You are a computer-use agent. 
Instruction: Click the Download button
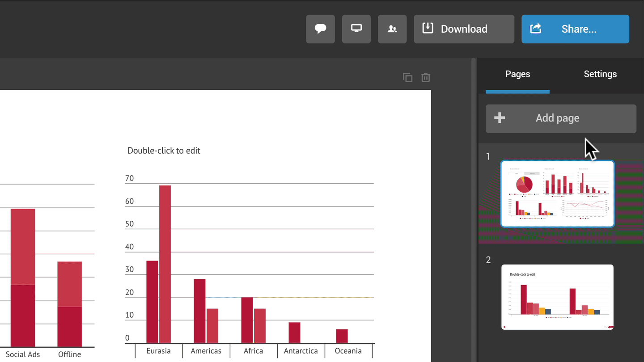coord(463,29)
